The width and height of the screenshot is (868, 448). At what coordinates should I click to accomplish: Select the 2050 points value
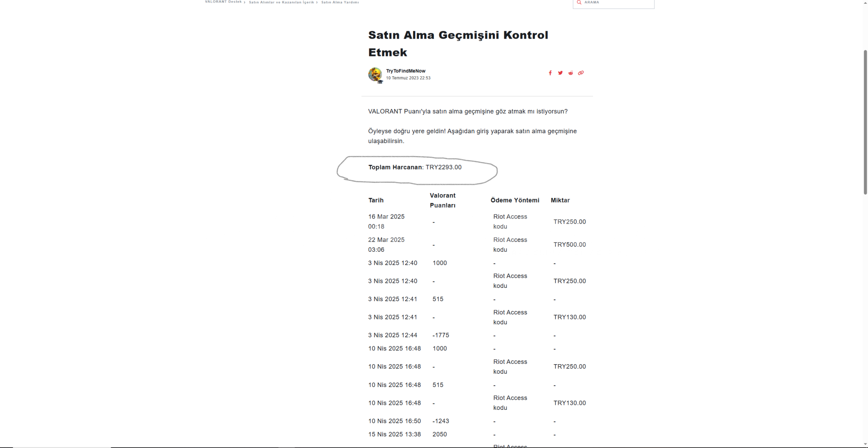tap(439, 434)
